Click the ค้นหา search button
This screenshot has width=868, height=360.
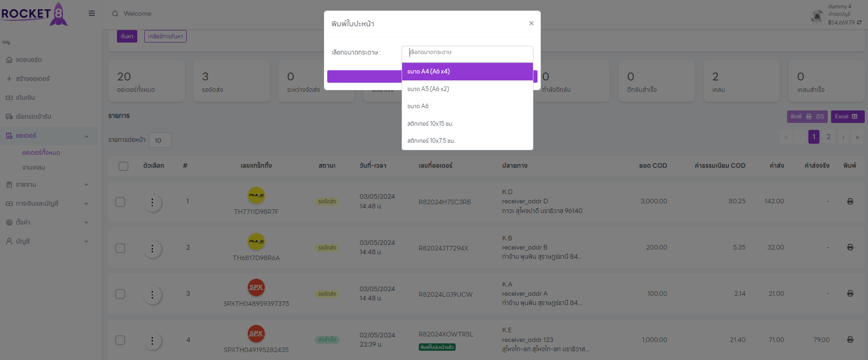(127, 37)
